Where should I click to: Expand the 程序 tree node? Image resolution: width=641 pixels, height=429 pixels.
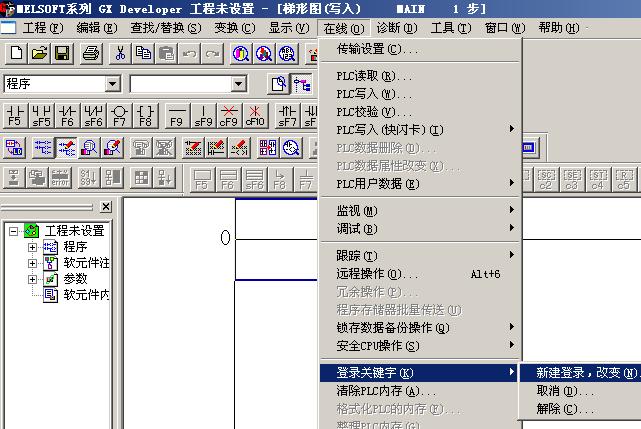(x=33, y=247)
